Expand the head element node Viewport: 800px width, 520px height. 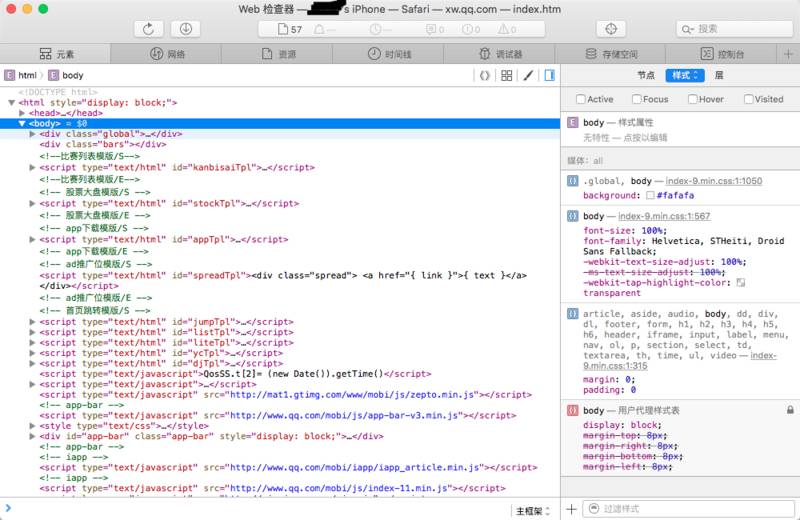pyautogui.click(x=22, y=113)
